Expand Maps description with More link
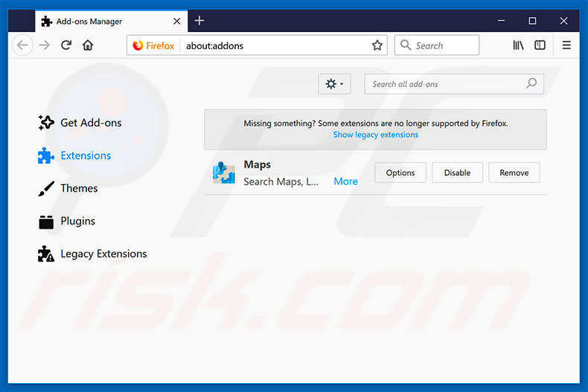Screen dimensions: 588x392 (345, 181)
